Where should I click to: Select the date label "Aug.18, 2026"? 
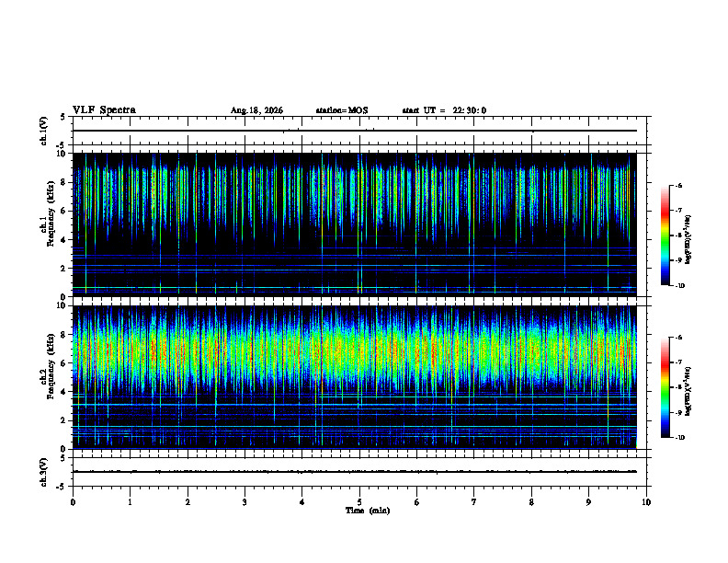(256, 110)
